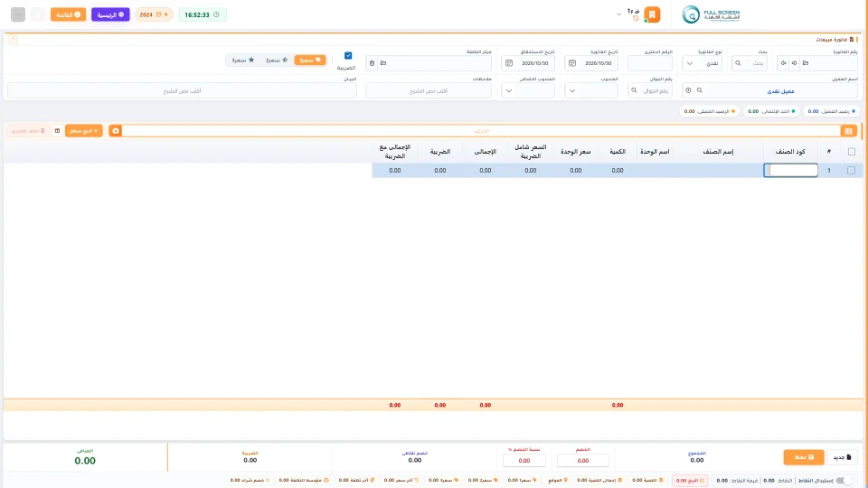The width and height of the screenshot is (868, 488).
Task: Click the خصم شراء purchase discount badge
Action: point(250,480)
